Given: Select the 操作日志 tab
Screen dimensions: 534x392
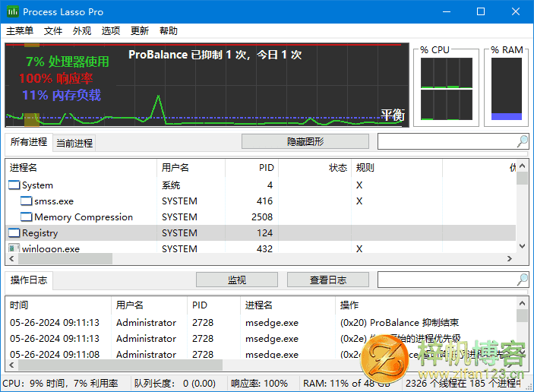Looking at the screenshot, I should click(x=29, y=280).
